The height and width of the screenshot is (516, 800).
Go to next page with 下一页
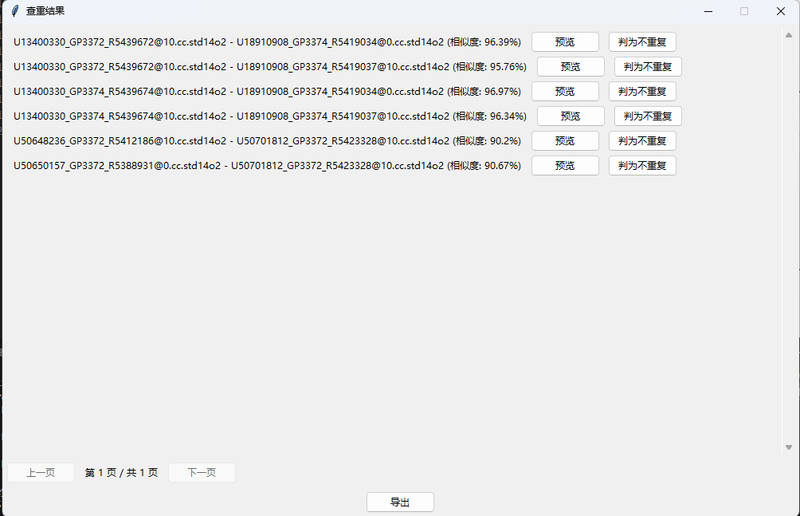(202, 473)
